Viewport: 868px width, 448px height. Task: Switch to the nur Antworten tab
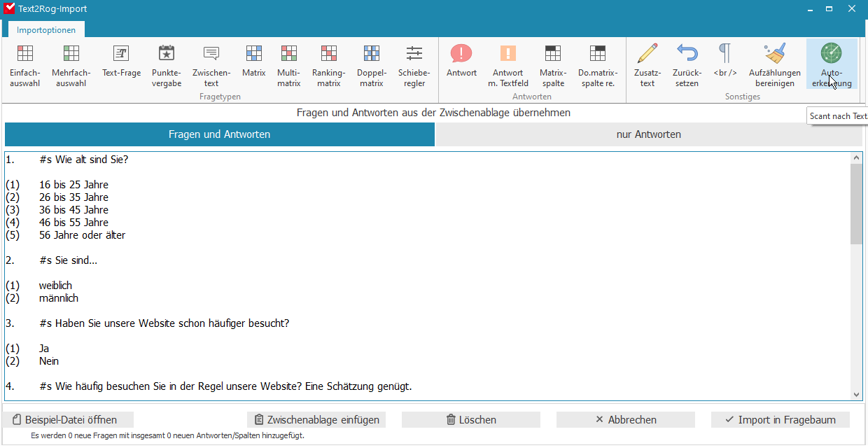[648, 134]
